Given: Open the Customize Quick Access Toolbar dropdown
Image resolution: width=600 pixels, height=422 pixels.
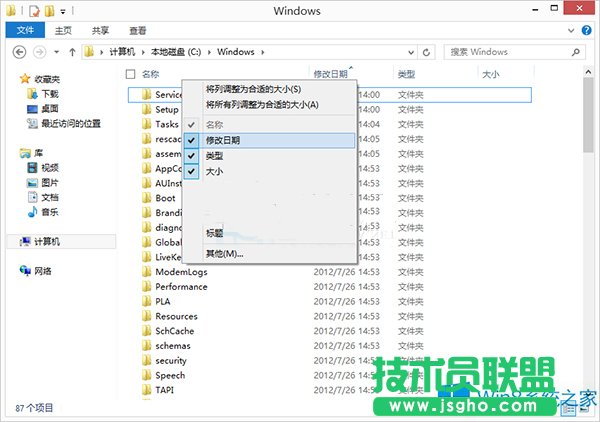Looking at the screenshot, I should (x=63, y=12).
